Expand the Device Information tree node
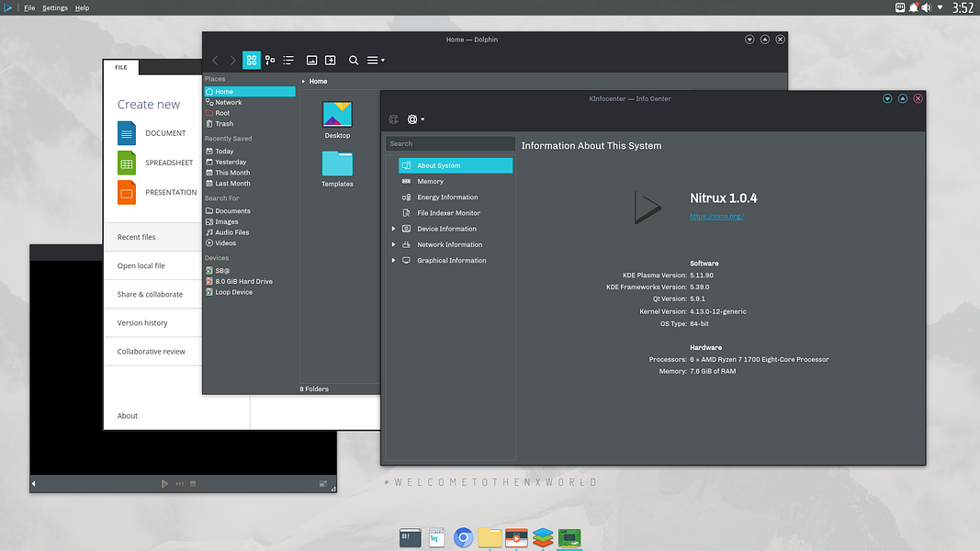 tap(393, 229)
